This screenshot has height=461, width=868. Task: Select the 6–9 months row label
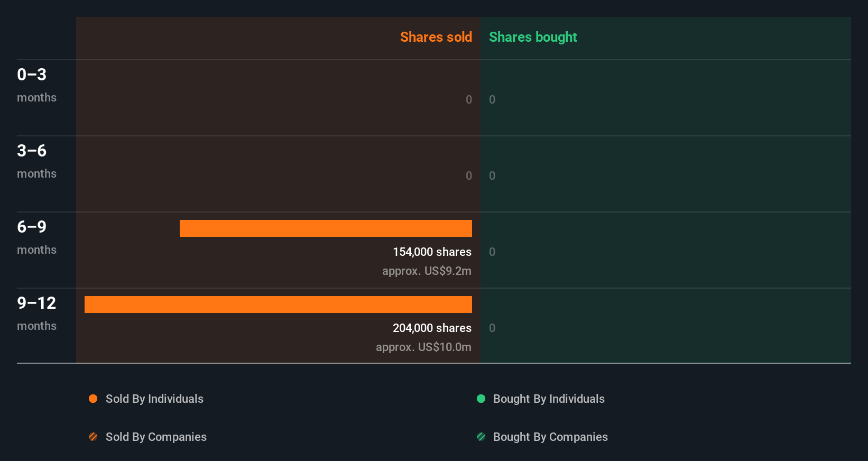point(36,237)
